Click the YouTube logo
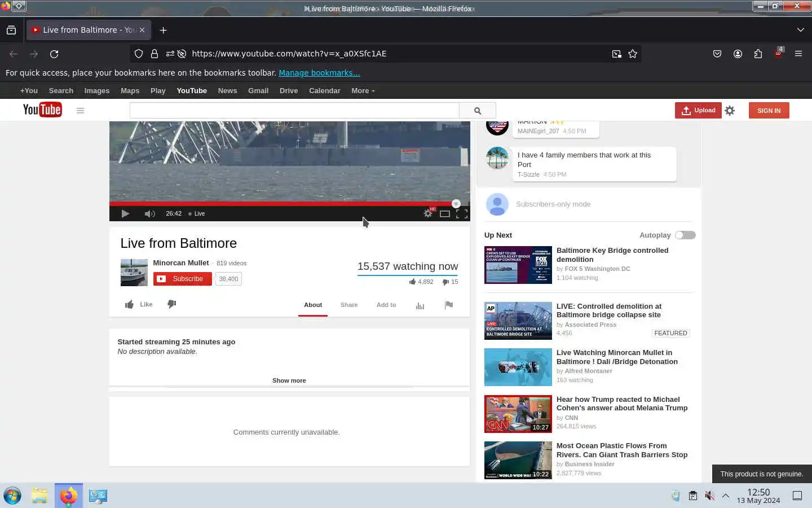 [42, 110]
